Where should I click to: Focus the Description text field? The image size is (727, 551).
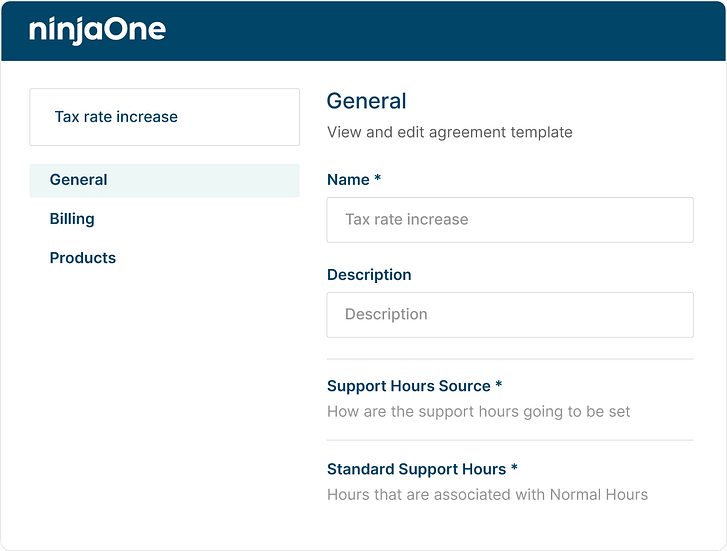pos(510,315)
